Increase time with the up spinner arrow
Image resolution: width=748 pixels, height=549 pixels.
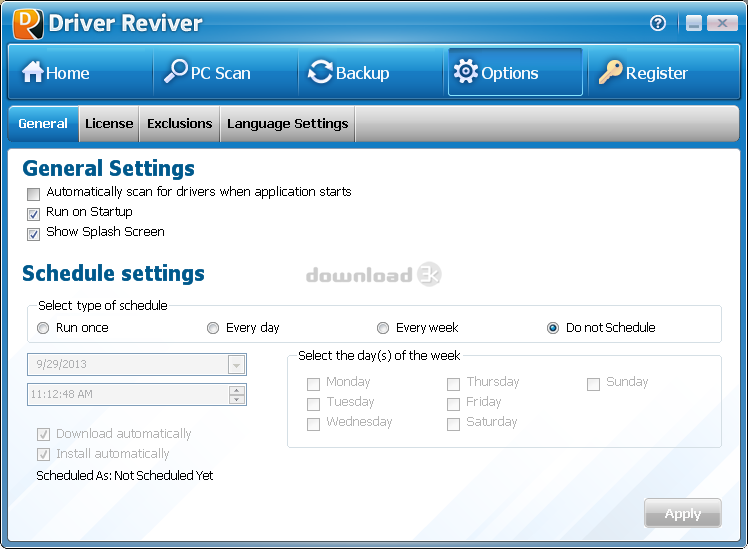tap(237, 390)
